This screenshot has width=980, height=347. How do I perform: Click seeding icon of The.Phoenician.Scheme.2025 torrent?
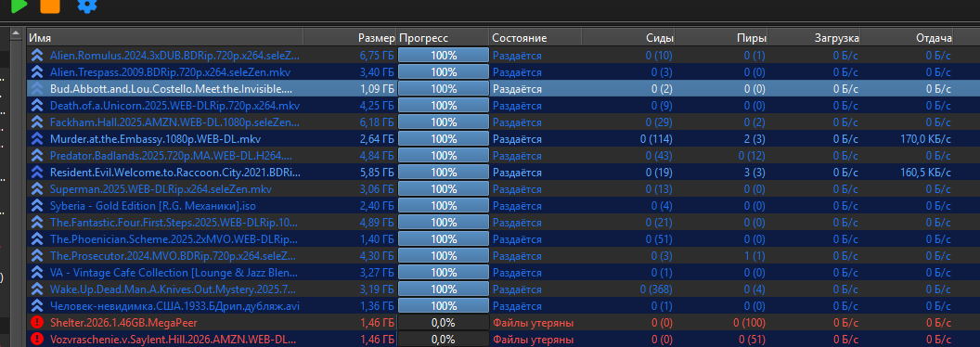click(x=37, y=238)
